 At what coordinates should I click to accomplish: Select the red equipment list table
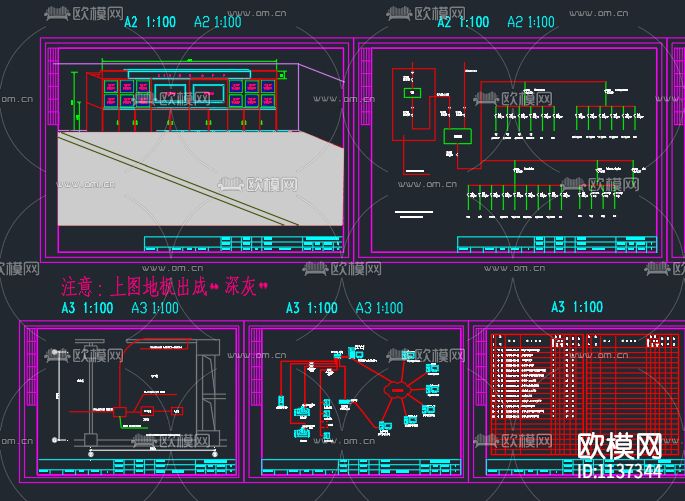tap(585, 395)
